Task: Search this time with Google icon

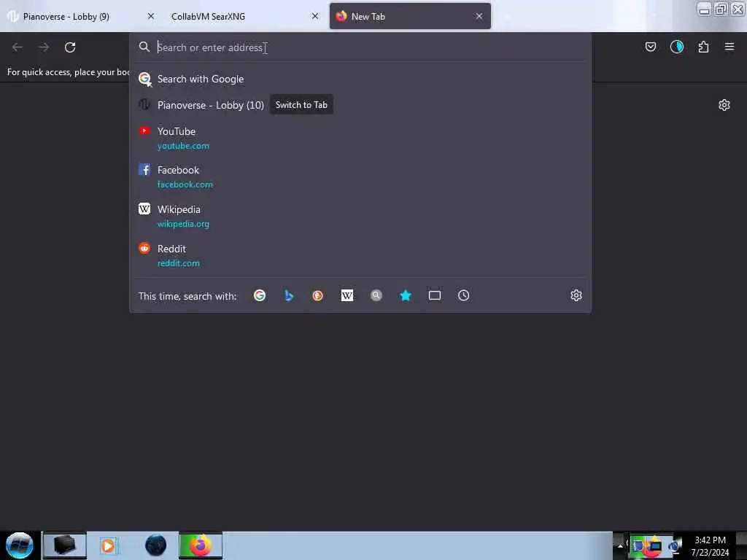Action: pos(260,296)
